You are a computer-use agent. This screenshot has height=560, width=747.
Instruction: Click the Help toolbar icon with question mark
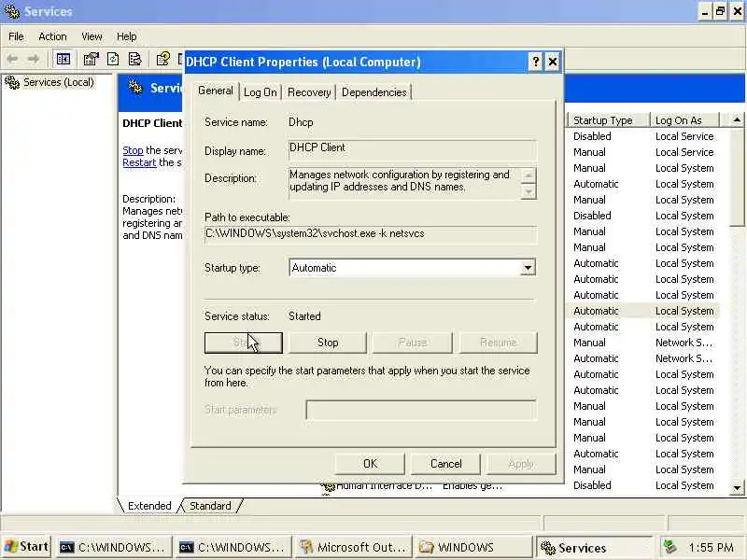tap(162, 59)
